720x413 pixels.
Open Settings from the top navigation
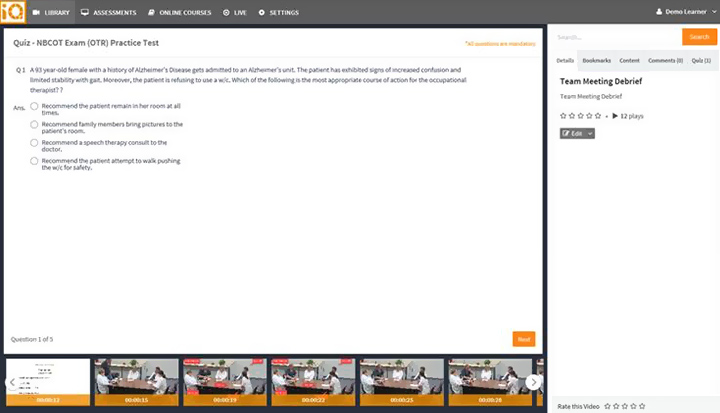click(279, 12)
